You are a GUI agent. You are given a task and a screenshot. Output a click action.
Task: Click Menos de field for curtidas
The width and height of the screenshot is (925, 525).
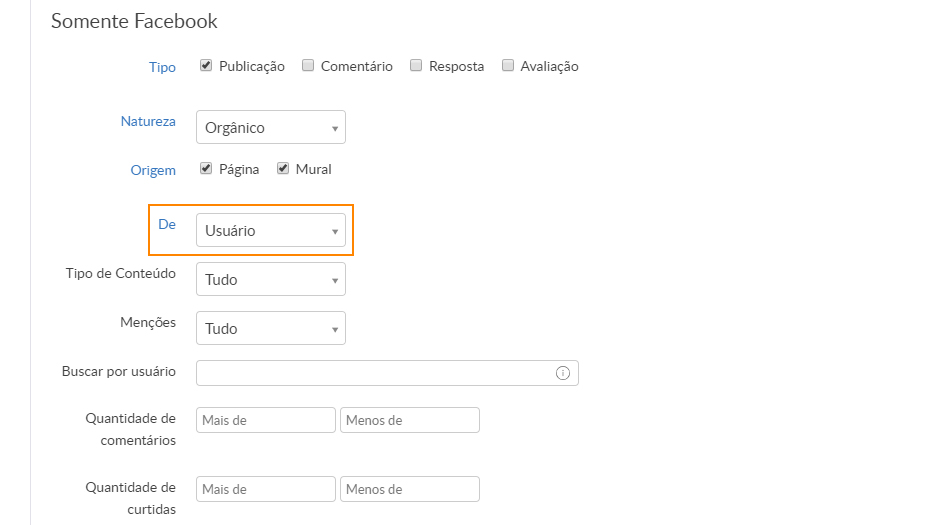[x=410, y=489]
